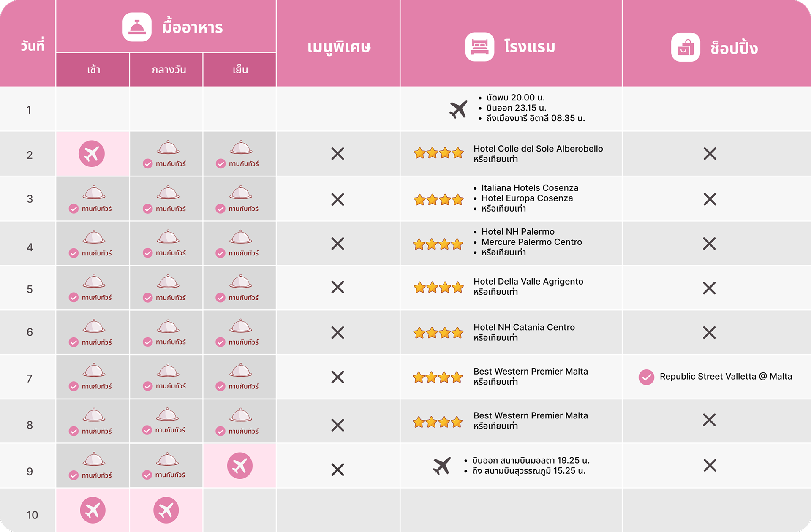Click the day 8 dinner tour-meal checkmark
The height and width of the screenshot is (532, 811).
coord(220,431)
